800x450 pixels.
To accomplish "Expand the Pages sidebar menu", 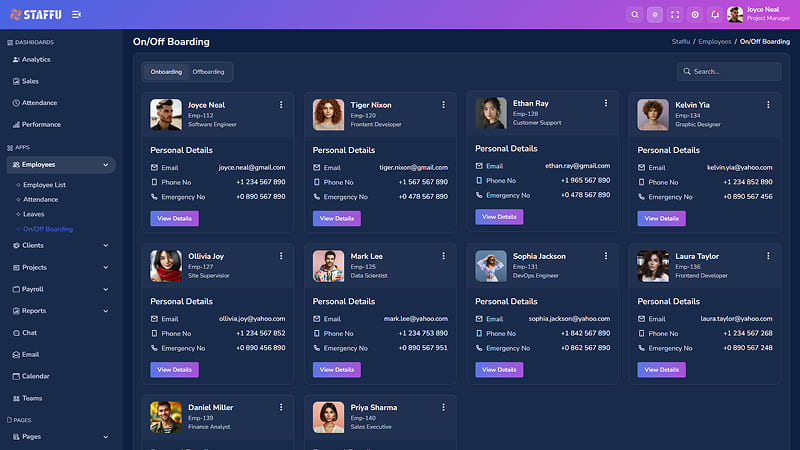I will point(61,437).
